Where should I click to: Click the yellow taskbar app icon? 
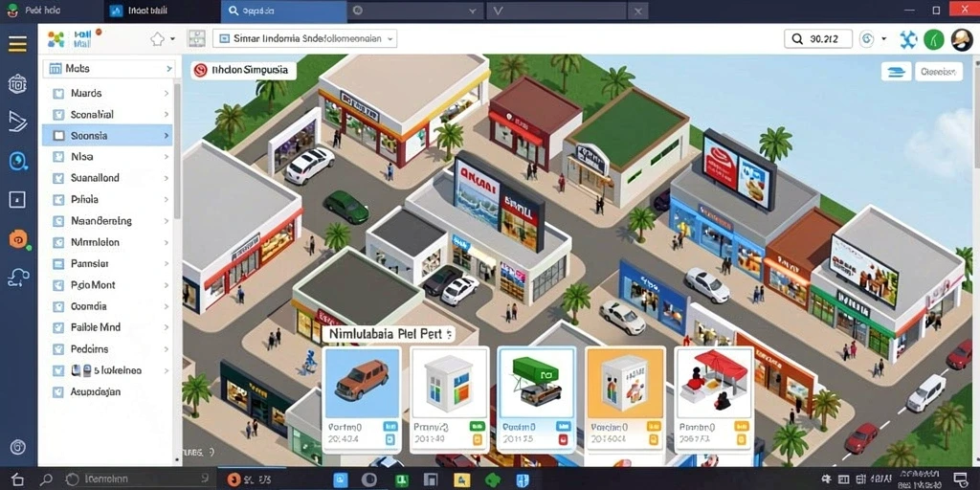[x=461, y=480]
